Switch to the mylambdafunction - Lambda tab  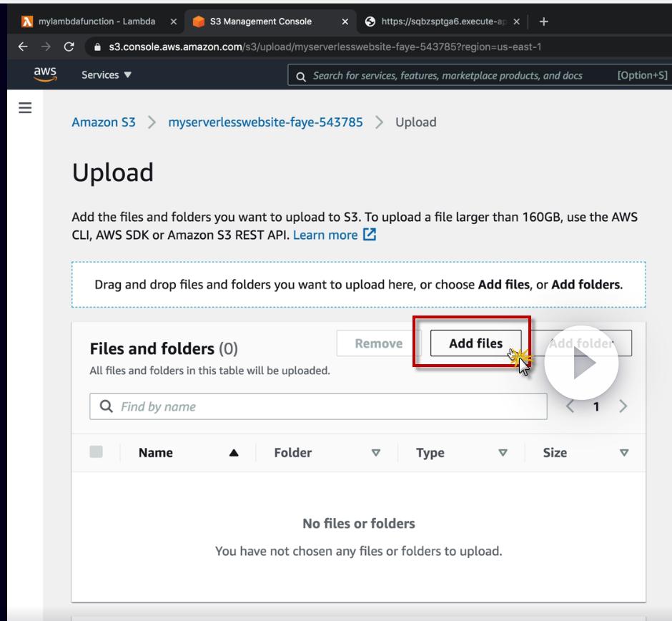(x=97, y=21)
